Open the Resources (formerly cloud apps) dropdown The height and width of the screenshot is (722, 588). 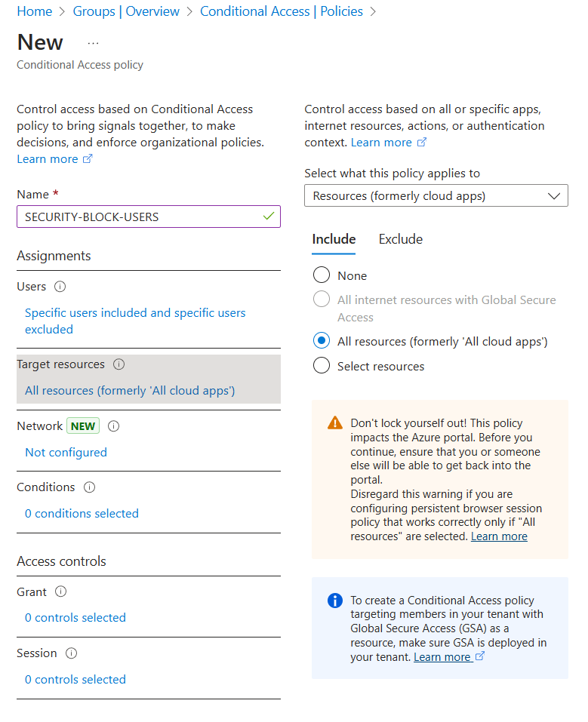[x=436, y=195]
